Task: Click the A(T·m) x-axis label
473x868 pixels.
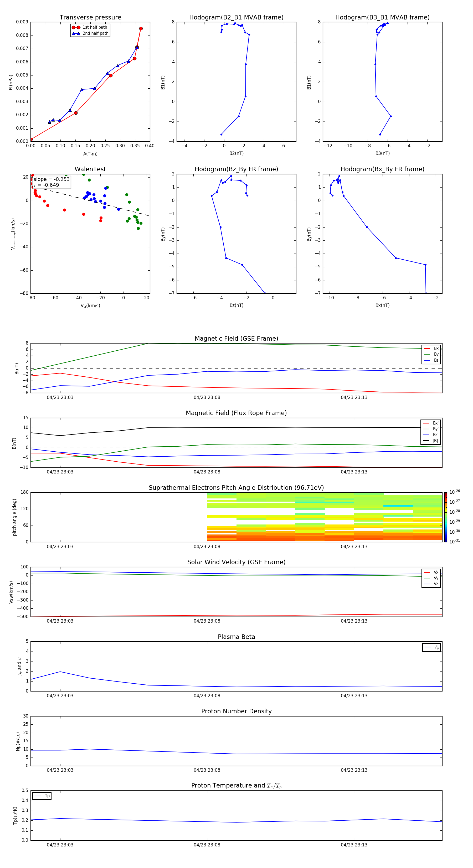Action: [x=90, y=154]
